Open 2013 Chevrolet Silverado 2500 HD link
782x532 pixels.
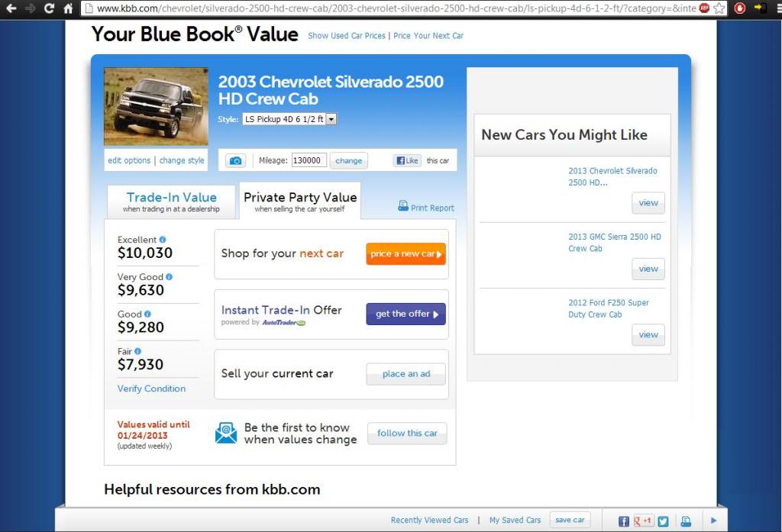click(612, 176)
